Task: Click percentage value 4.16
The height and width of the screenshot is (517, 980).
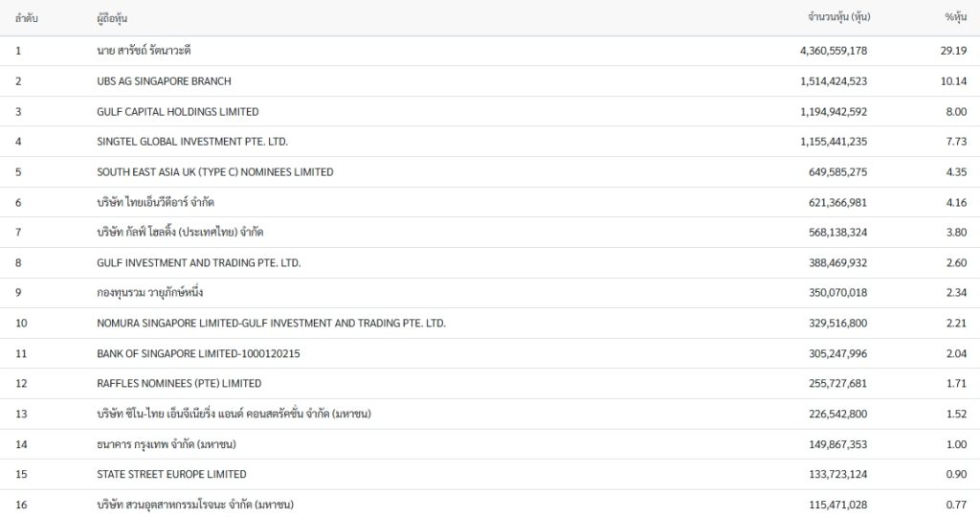Action: [x=956, y=203]
